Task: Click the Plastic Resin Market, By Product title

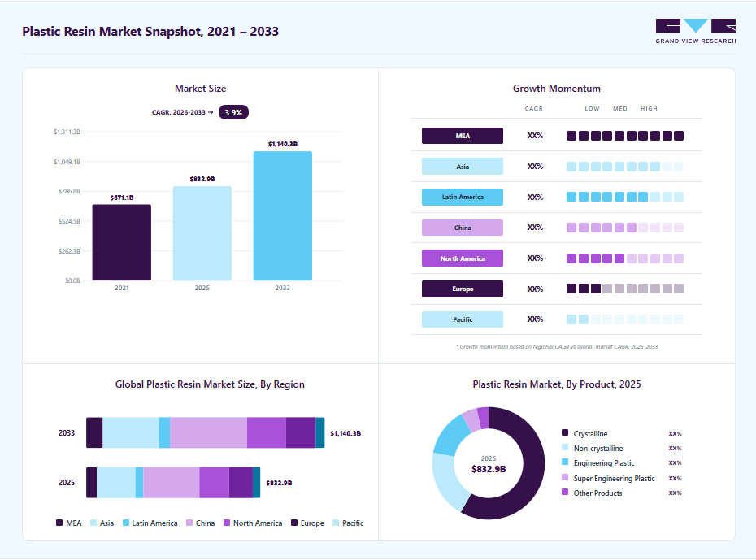Action: click(x=556, y=384)
